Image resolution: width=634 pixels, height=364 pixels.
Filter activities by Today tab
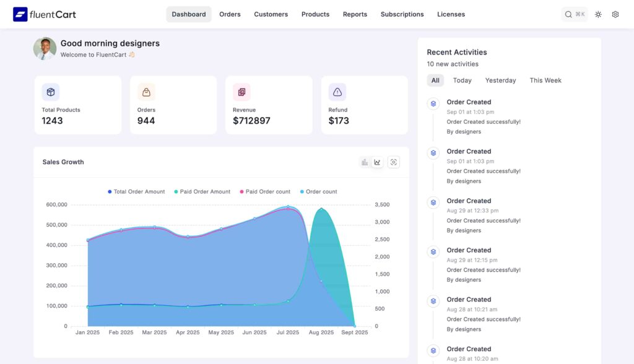click(x=462, y=80)
